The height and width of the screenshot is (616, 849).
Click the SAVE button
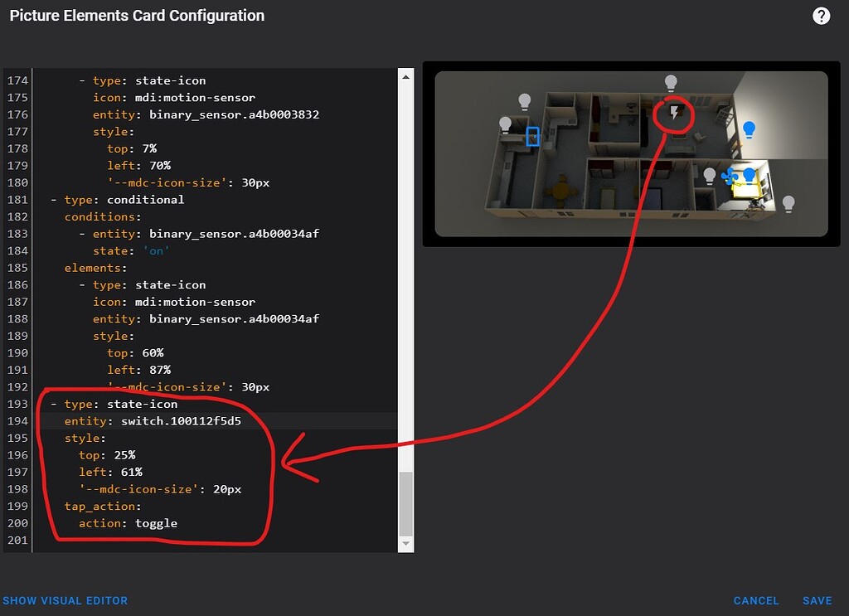point(817,600)
